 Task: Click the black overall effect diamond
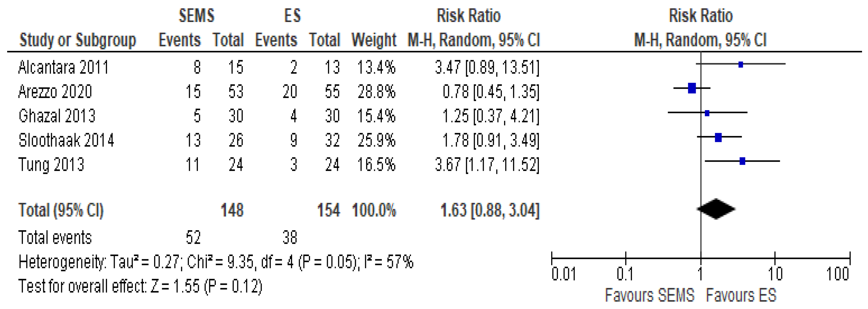pyautogui.click(x=716, y=209)
